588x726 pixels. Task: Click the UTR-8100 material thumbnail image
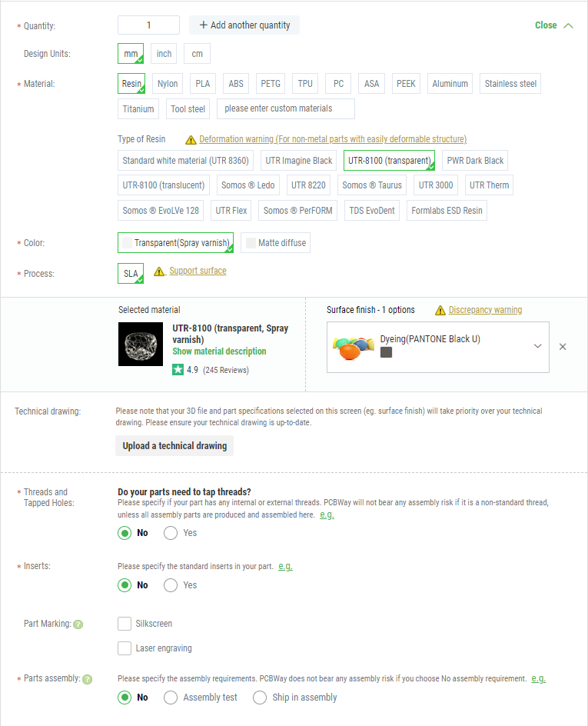tap(141, 344)
